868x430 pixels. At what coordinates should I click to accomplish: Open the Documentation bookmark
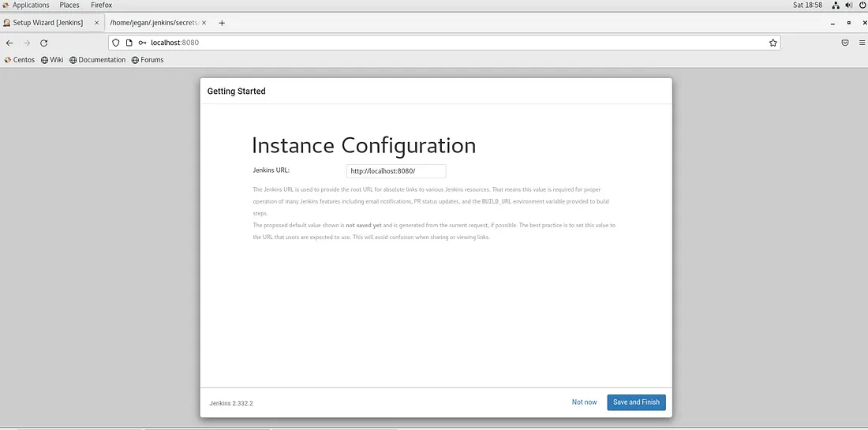click(97, 60)
